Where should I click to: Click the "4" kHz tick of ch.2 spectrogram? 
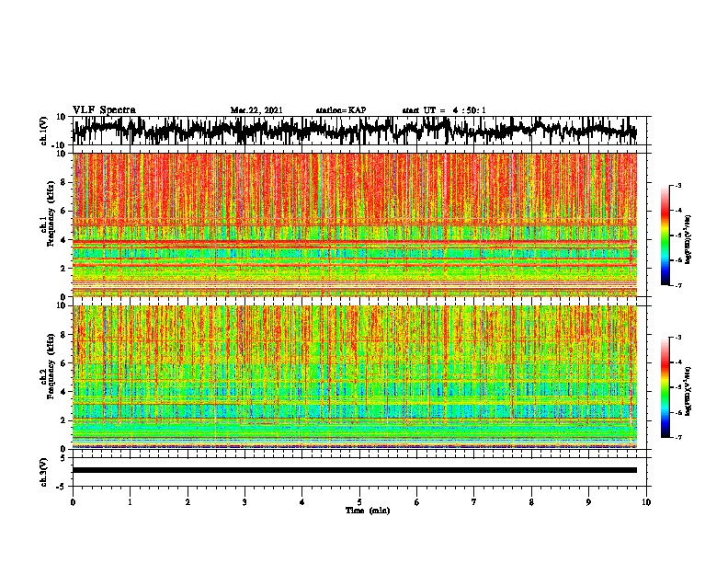pos(64,392)
